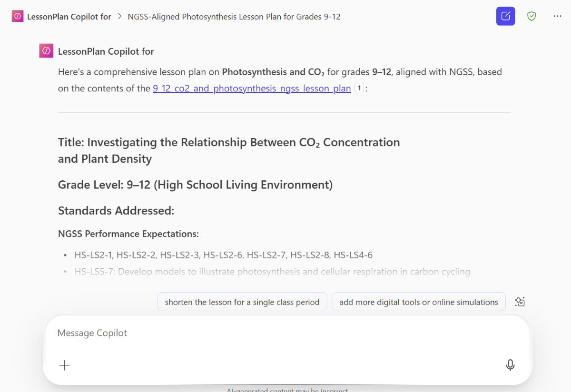Activate voice input with the microphone icon

[x=510, y=365]
